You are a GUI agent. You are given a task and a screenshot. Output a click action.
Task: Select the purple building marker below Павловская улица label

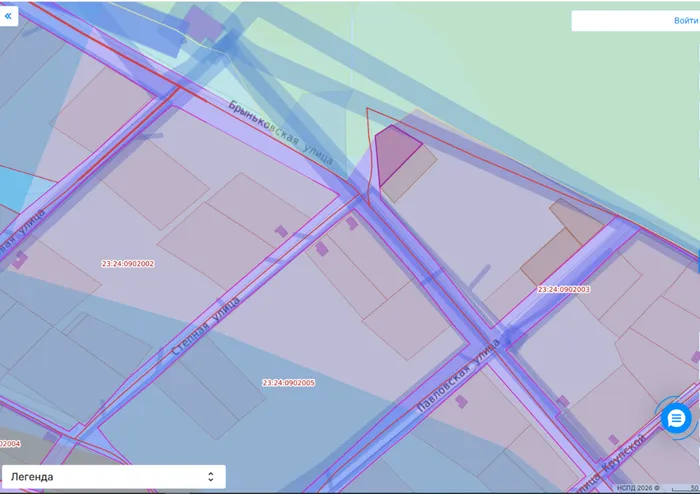(x=462, y=401)
